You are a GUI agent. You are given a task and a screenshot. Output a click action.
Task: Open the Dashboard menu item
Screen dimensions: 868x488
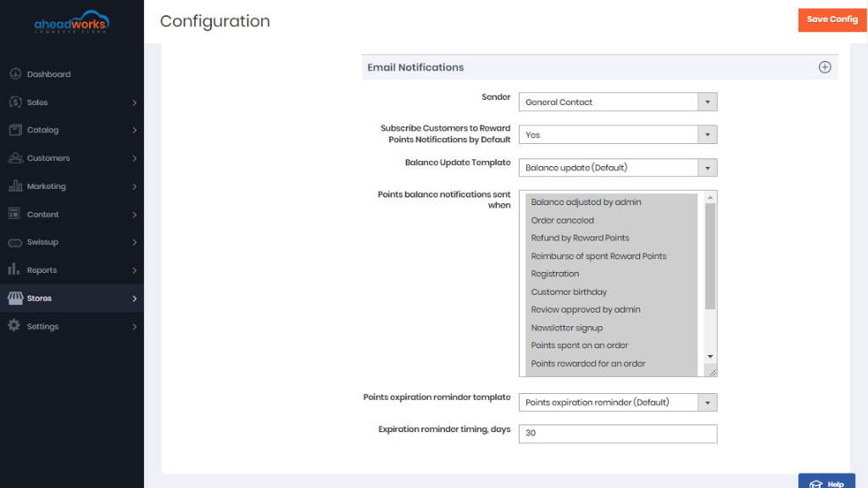72,74
